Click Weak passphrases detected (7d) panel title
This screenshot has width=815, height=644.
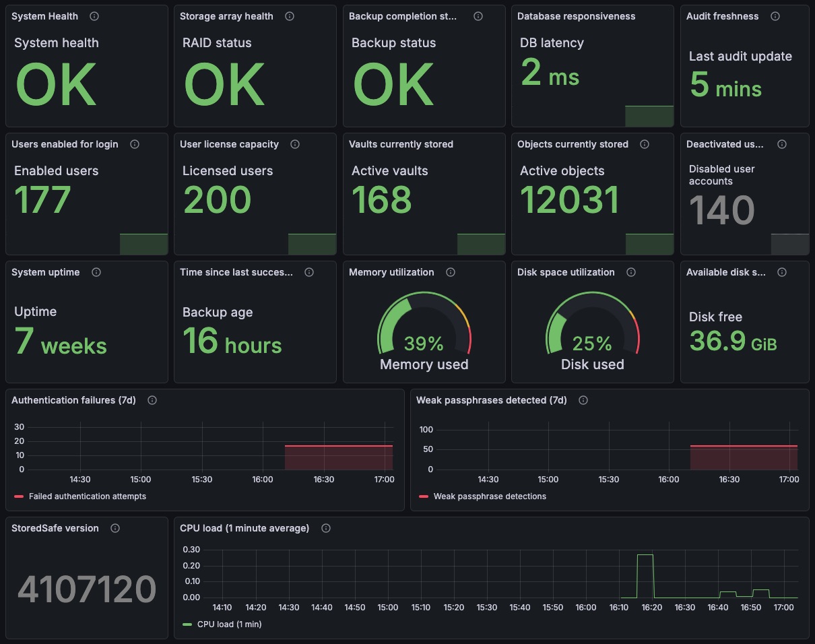[491, 400]
